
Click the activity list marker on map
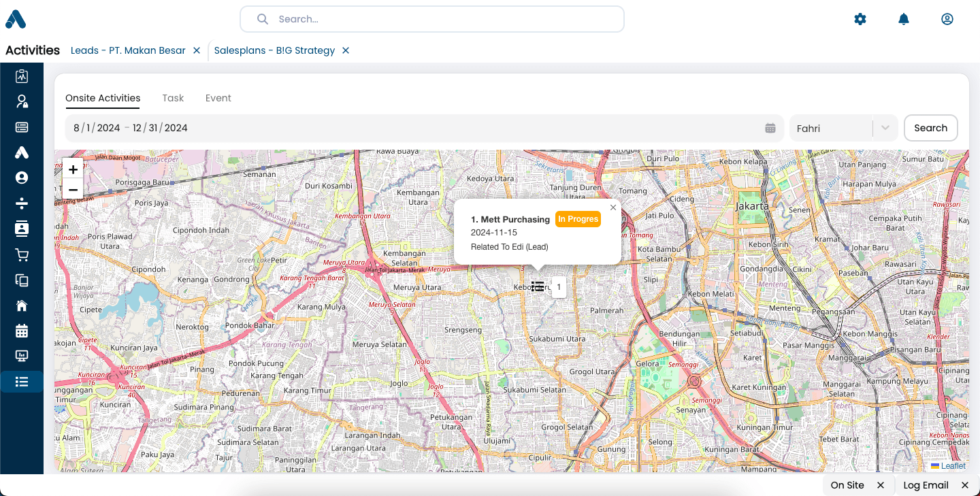click(538, 286)
